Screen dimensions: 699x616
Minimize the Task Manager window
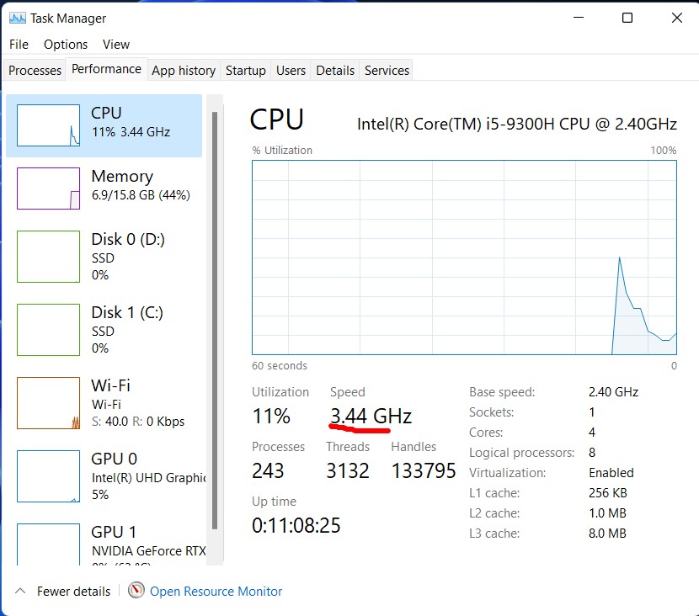point(579,18)
